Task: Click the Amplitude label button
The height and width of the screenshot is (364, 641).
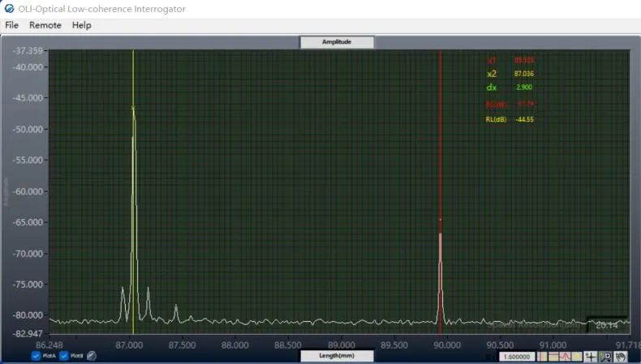Action: (x=337, y=42)
